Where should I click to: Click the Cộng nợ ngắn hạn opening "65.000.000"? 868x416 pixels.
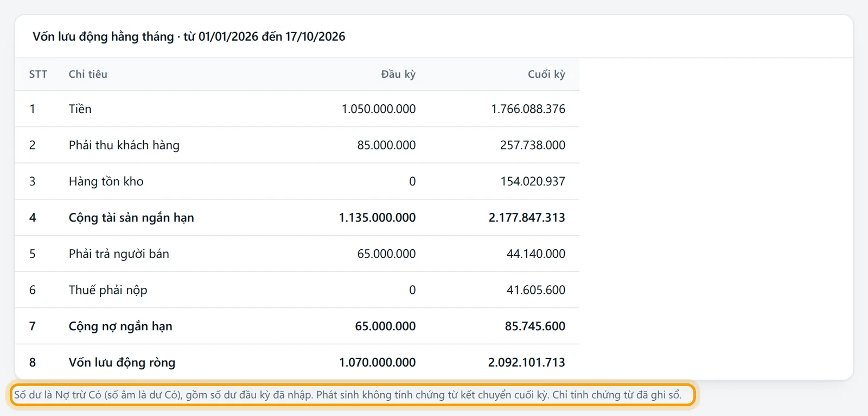click(385, 326)
